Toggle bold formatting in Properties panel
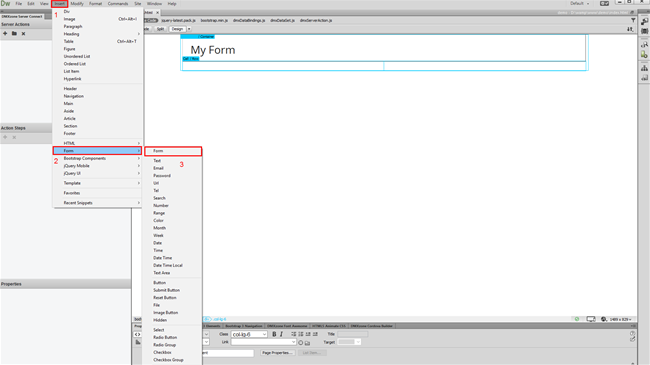 coord(274,334)
